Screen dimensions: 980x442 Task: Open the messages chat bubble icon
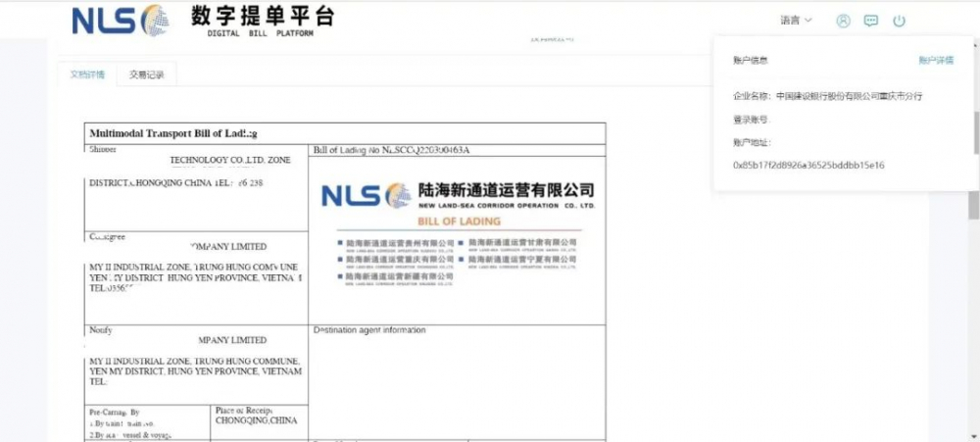click(x=870, y=21)
